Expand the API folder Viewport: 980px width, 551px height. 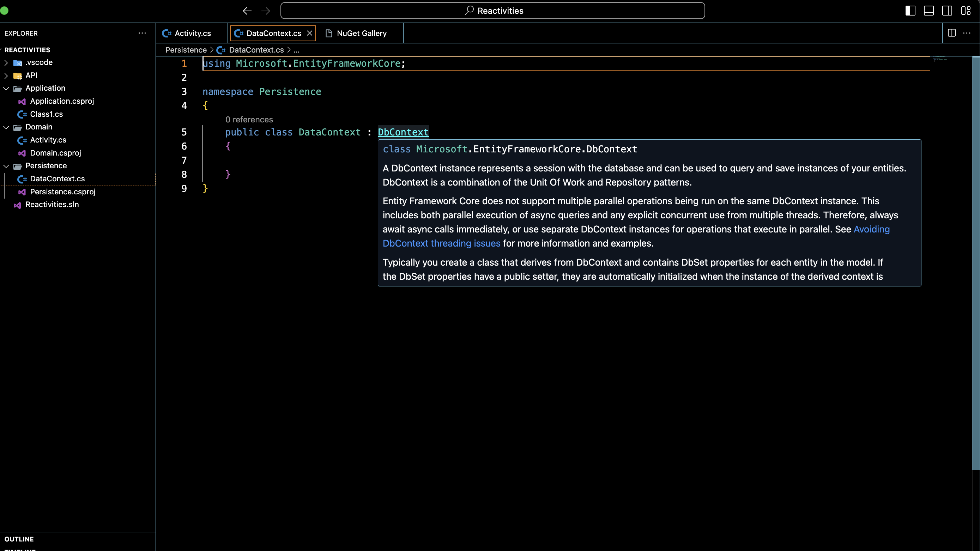tap(31, 75)
